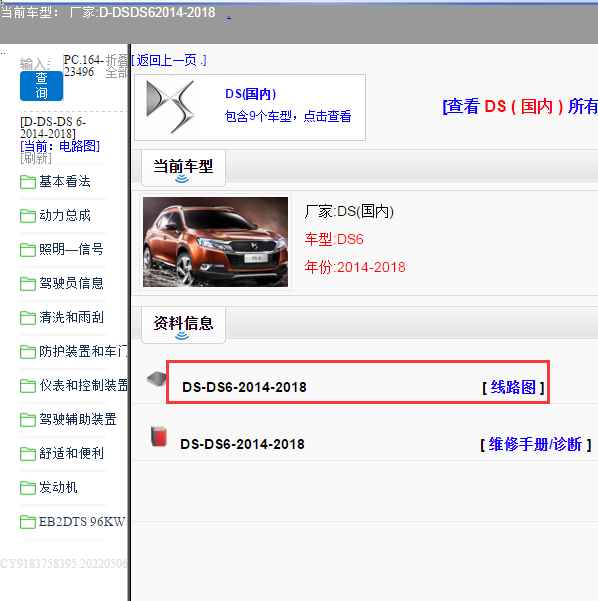Open the 驾驶辅助装置 folder
The width and height of the screenshot is (598, 601).
tap(78, 419)
